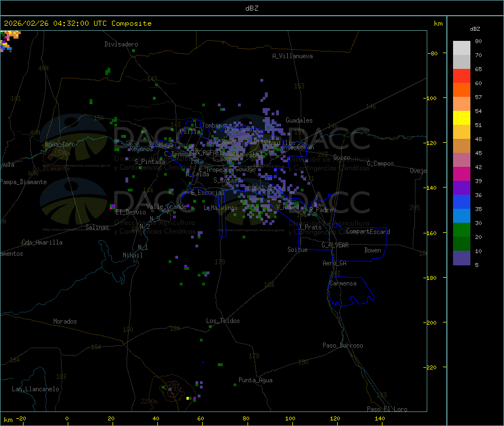Click the S_Pintada map label

150,162
